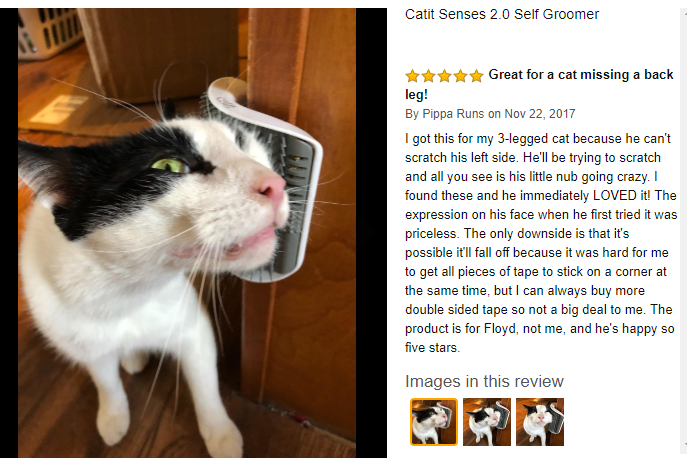Click the fourth gold rating star
The image size is (687, 466).
tap(460, 76)
